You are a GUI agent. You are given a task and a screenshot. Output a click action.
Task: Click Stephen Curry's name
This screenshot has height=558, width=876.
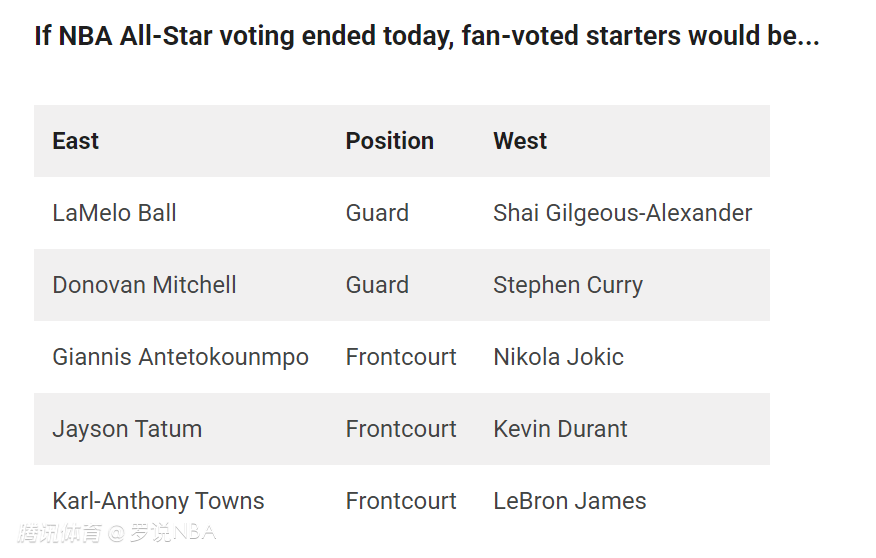pos(567,285)
